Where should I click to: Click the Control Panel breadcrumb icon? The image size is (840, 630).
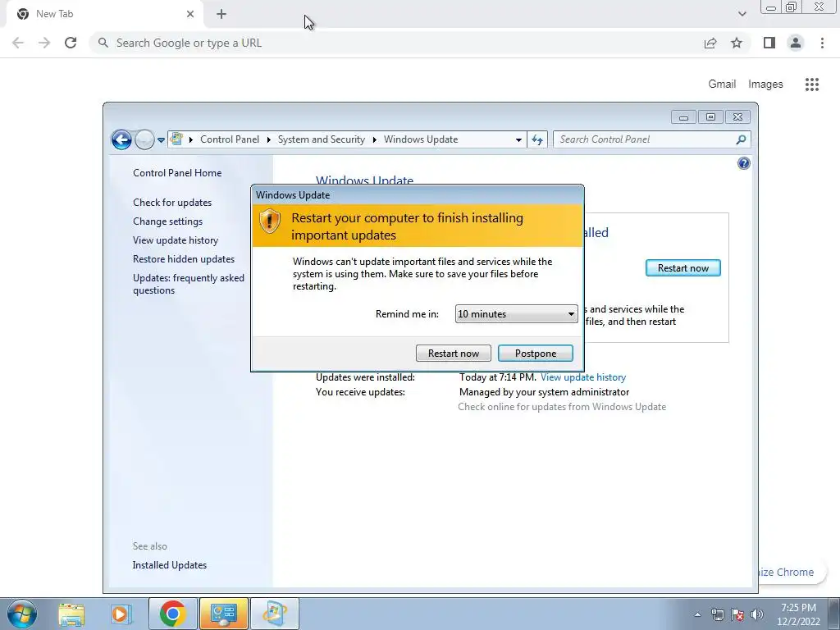176,139
